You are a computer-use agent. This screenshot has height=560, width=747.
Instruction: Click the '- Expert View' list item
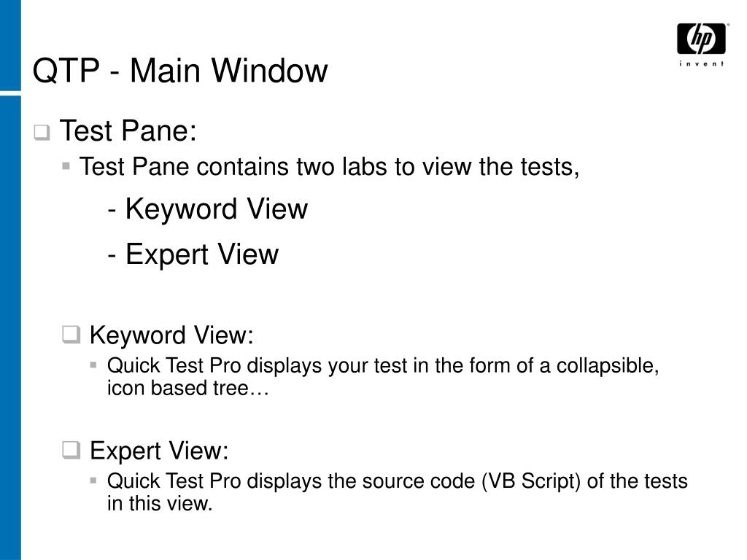pos(193,254)
